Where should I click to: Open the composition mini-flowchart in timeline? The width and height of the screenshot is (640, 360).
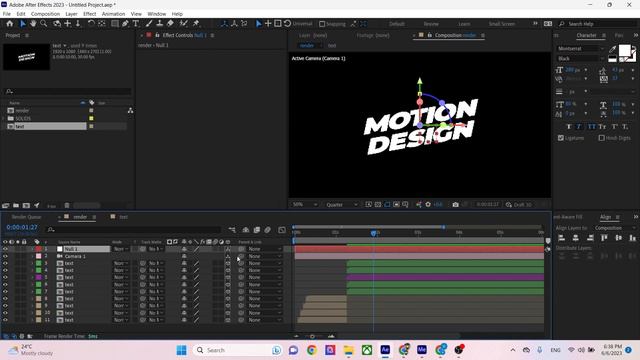(x=232, y=230)
